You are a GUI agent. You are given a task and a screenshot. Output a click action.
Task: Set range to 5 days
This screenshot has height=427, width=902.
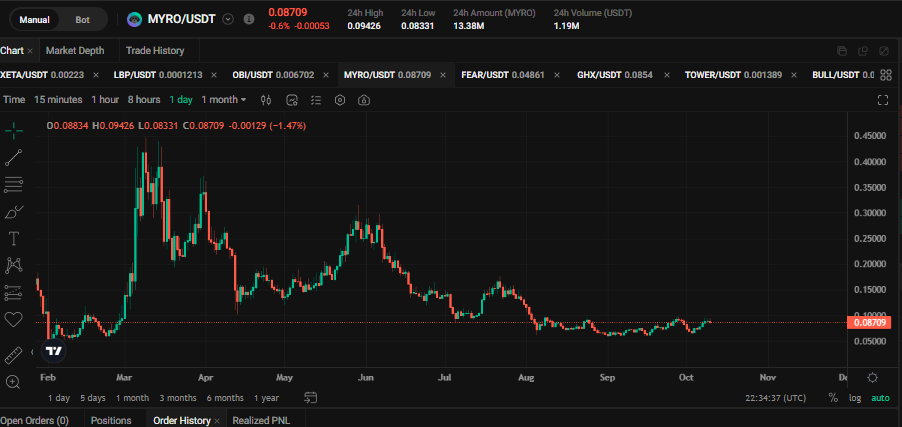click(x=93, y=398)
